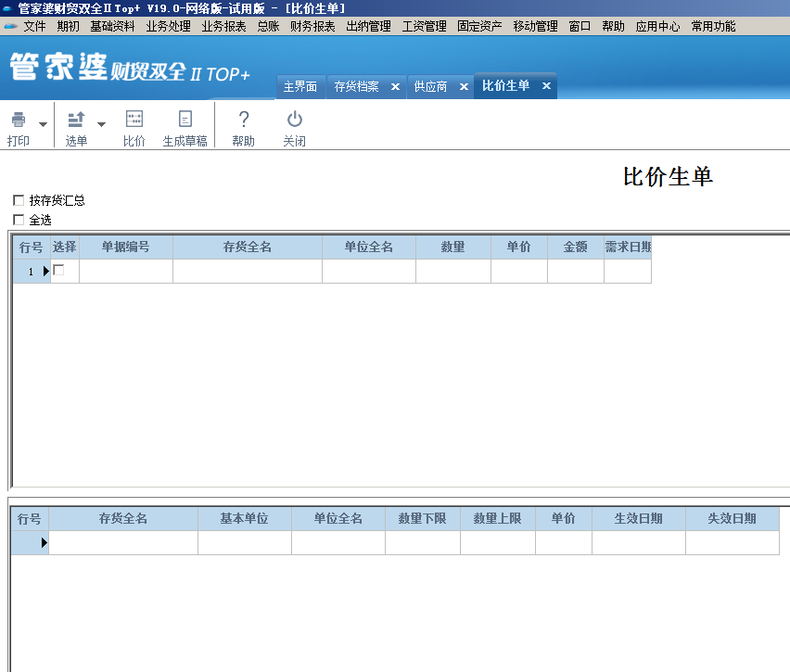
Task: Close the 存货档案 tab
Action: pyautogui.click(x=396, y=86)
